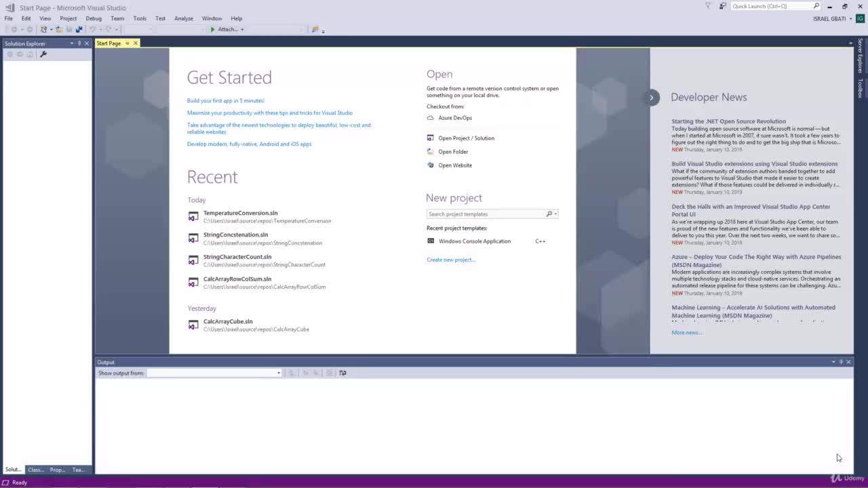This screenshot has height=488, width=868.
Task: Click the Open Folder icon
Action: tap(430, 152)
